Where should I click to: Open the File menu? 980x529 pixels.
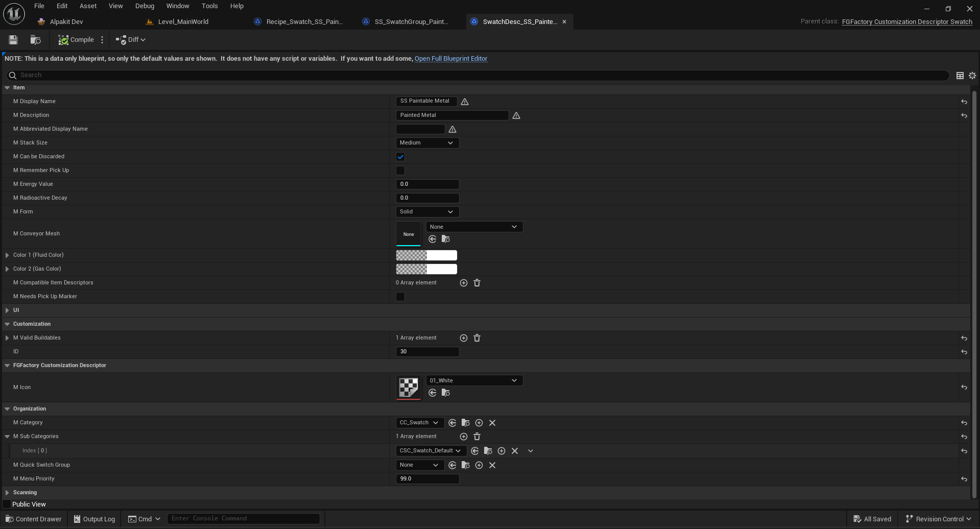click(x=39, y=6)
